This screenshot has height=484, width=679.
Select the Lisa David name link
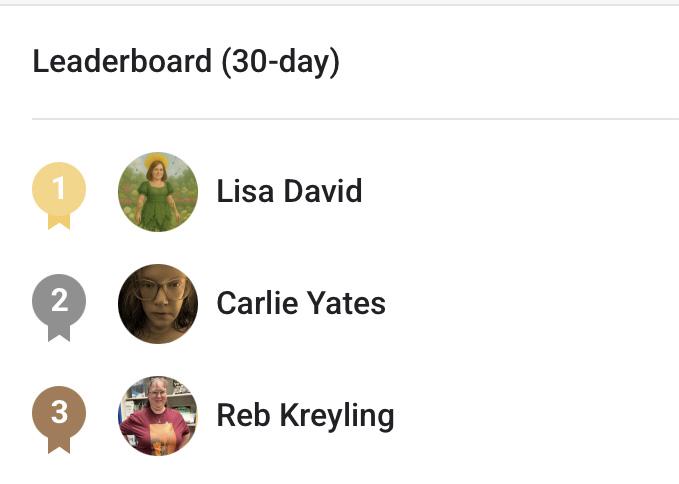pyautogui.click(x=289, y=191)
